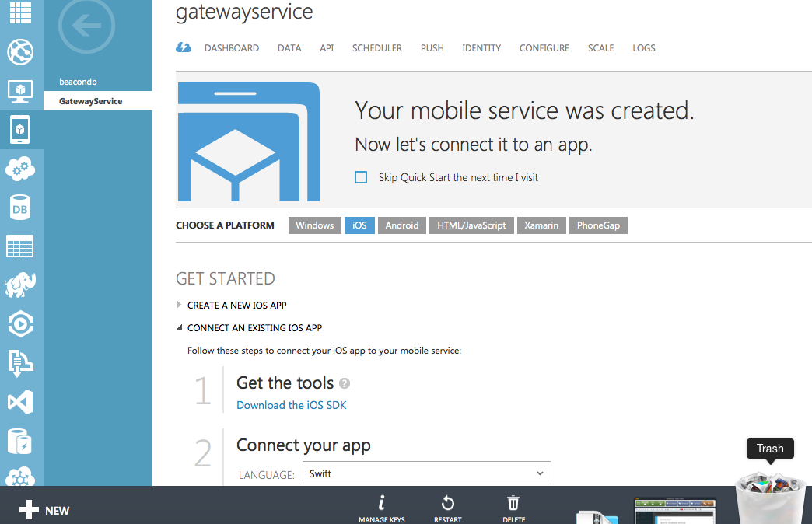812x524 pixels.
Task: Open HDInsight using the elephant icon
Action: pyautogui.click(x=20, y=285)
